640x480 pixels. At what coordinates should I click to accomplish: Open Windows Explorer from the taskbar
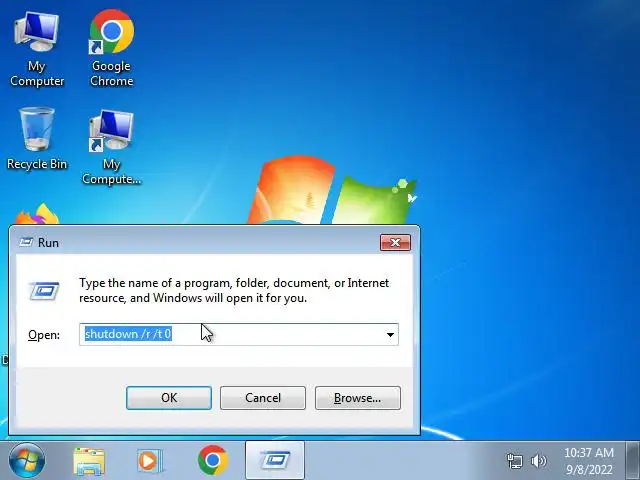coord(89,461)
